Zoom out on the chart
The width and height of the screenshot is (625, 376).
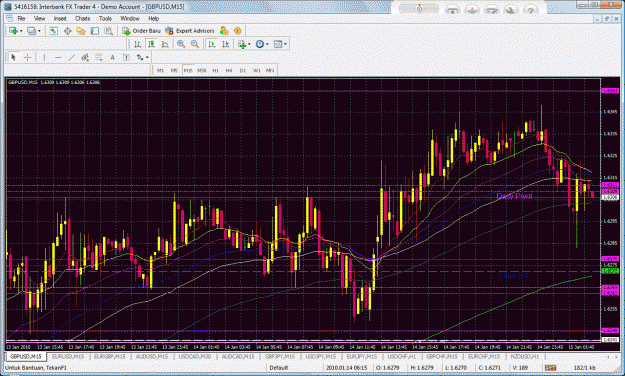195,44
